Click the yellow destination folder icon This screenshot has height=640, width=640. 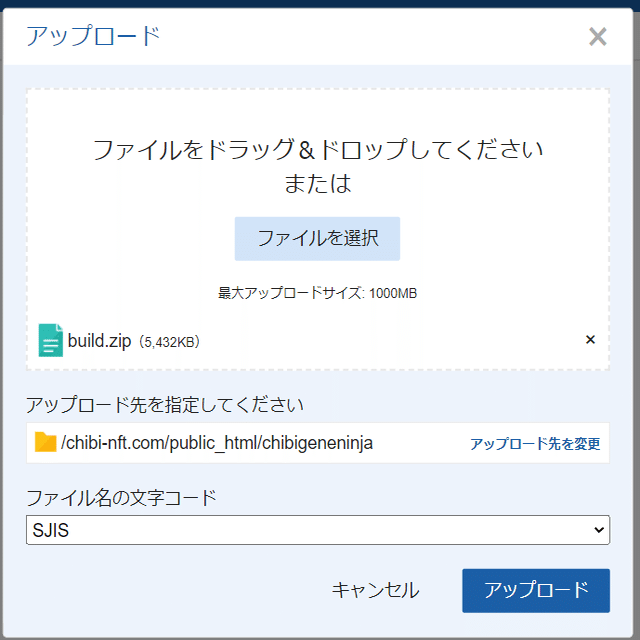(45, 442)
